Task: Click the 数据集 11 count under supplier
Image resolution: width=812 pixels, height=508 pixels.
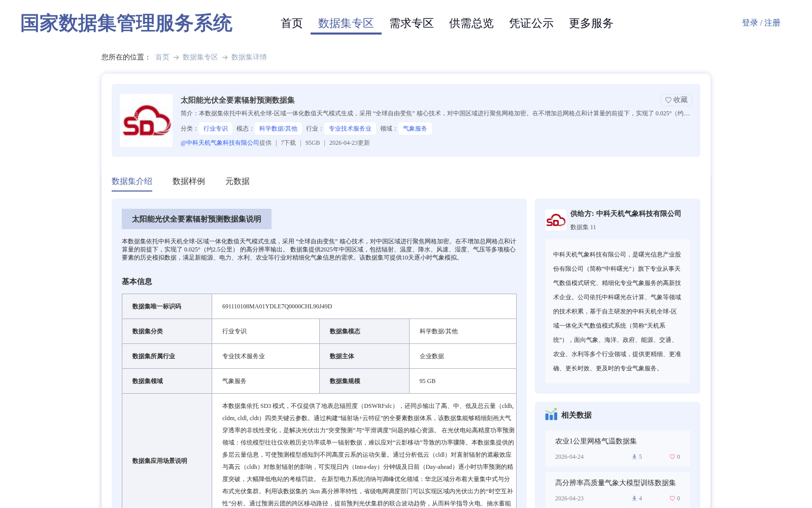Action: 583,227
